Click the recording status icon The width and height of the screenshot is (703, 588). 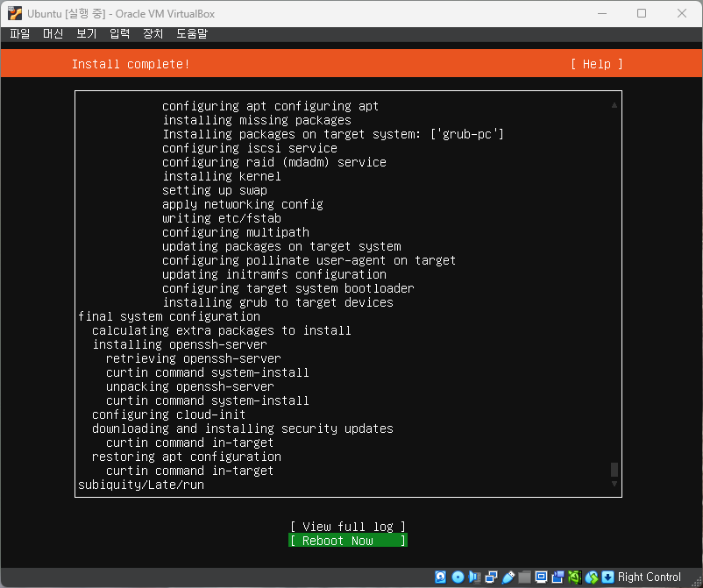tap(557, 577)
